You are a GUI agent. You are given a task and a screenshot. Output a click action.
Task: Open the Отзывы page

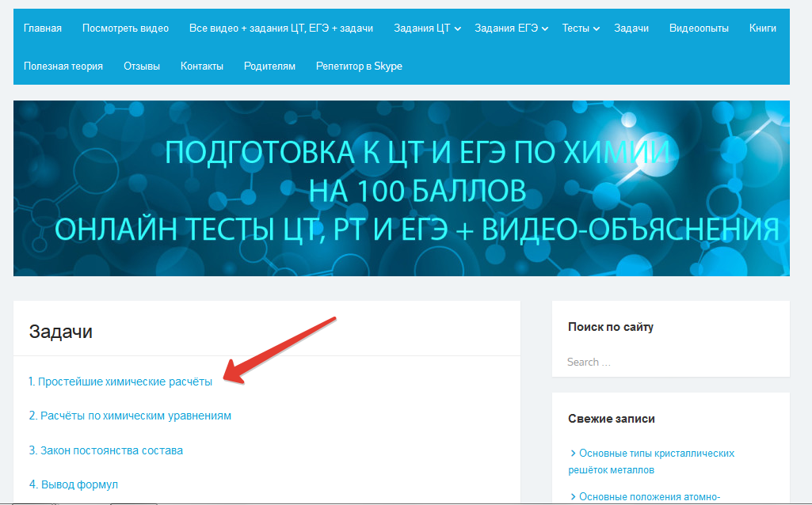141,66
